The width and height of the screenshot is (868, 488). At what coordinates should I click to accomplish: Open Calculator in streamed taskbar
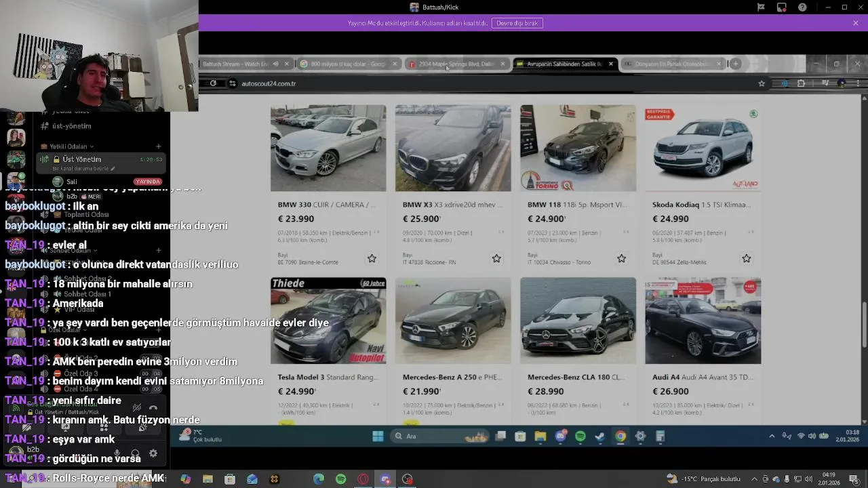click(660, 436)
